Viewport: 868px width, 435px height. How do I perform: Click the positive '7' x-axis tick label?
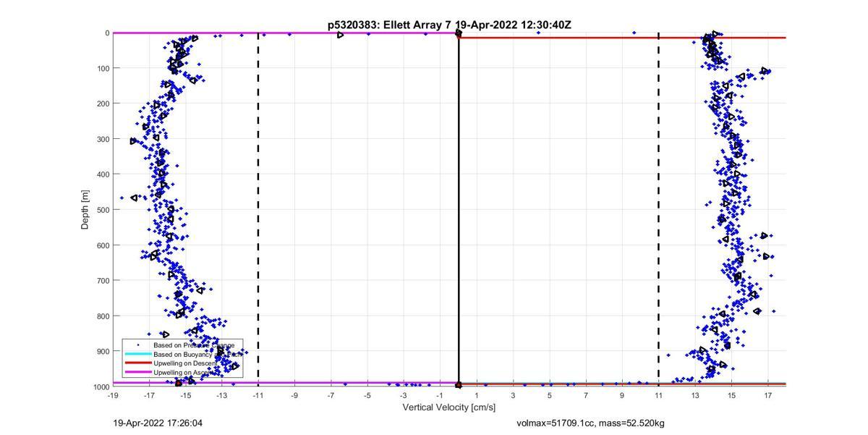(586, 396)
